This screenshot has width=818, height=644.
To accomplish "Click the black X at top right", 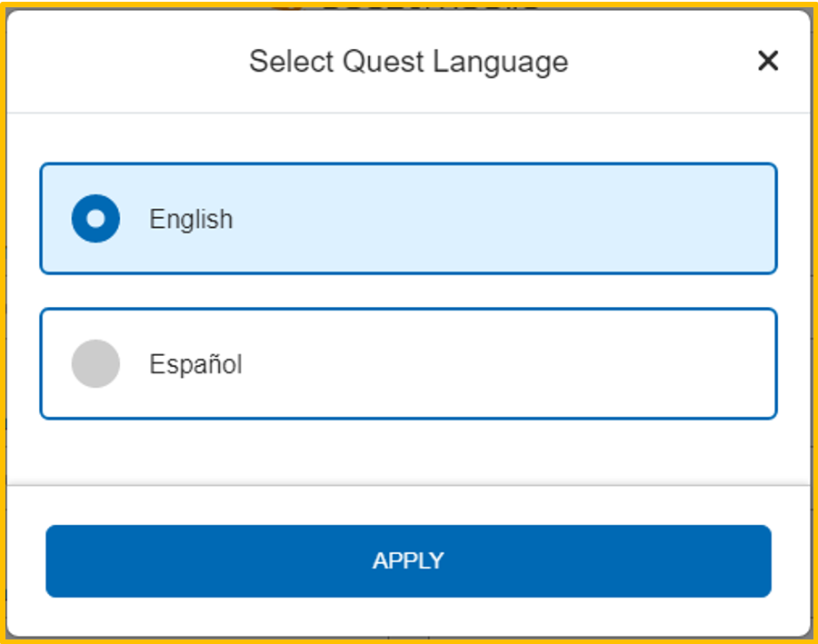I will (x=768, y=61).
